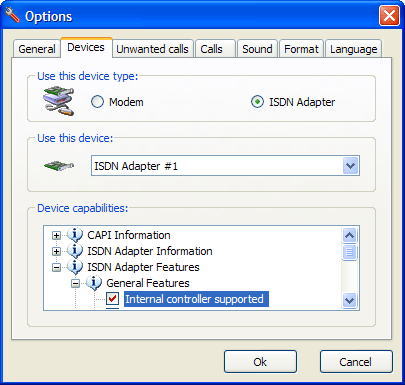Open the Sound tab
405x385 pixels.
(257, 49)
